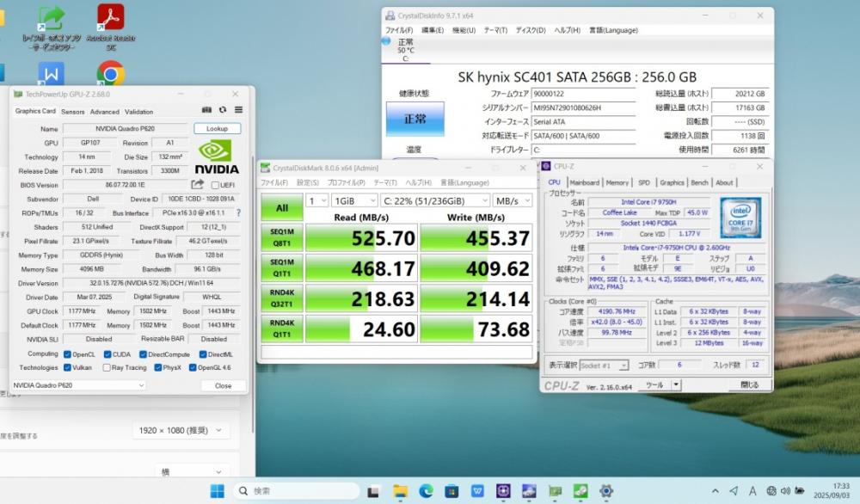Switch to CPU-Z purple chip taskbar icon
The height and width of the screenshot is (504, 860).
[503, 491]
